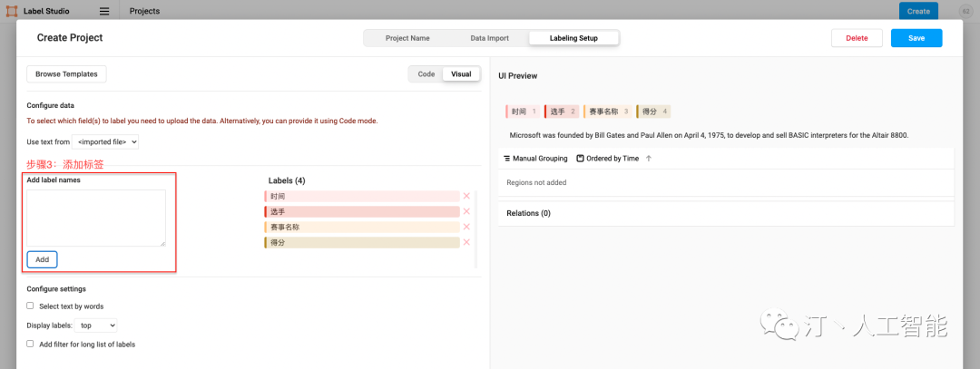Click the Manual Grouping list icon
Screen dimensions: 980x369
pos(507,159)
